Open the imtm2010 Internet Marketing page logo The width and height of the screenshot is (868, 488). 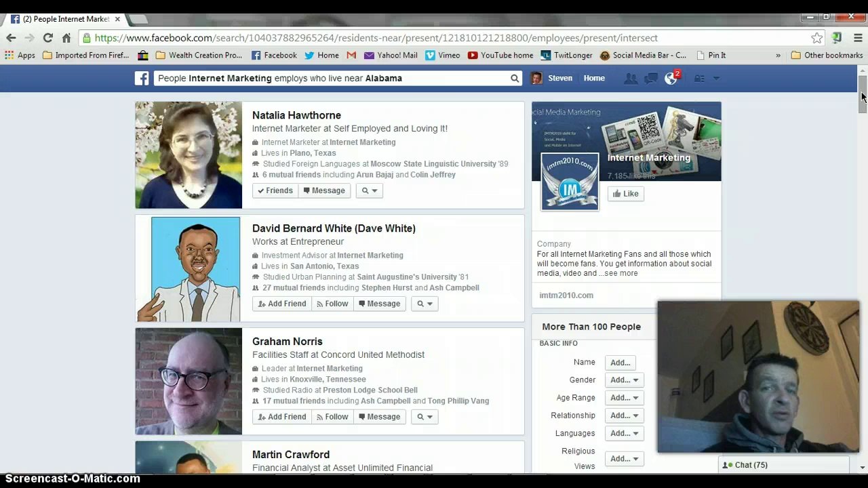point(570,182)
